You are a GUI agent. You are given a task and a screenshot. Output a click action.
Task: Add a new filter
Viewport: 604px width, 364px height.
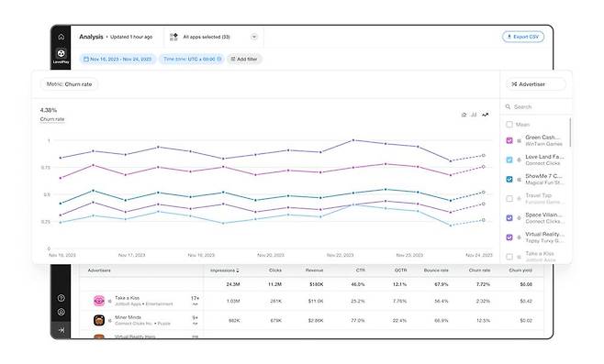(244, 60)
